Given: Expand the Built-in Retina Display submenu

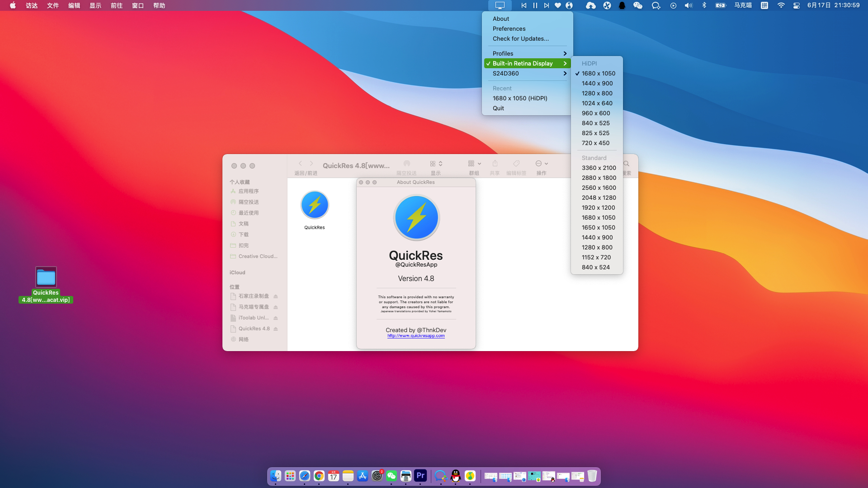Looking at the screenshot, I should 528,63.
